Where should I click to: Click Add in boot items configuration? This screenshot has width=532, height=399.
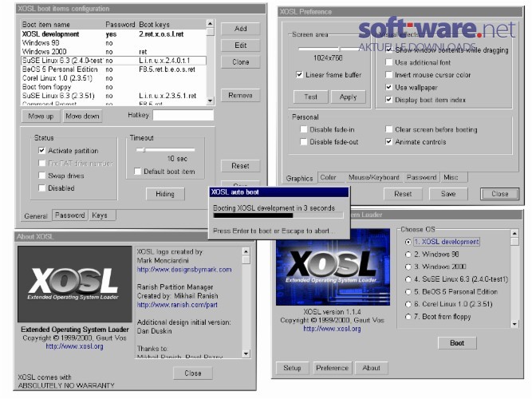(240, 29)
